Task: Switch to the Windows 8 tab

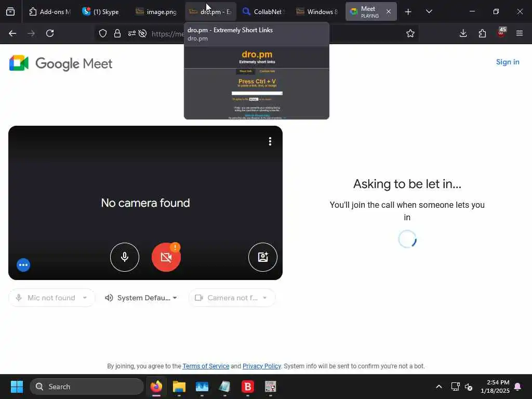Action: click(x=317, y=12)
